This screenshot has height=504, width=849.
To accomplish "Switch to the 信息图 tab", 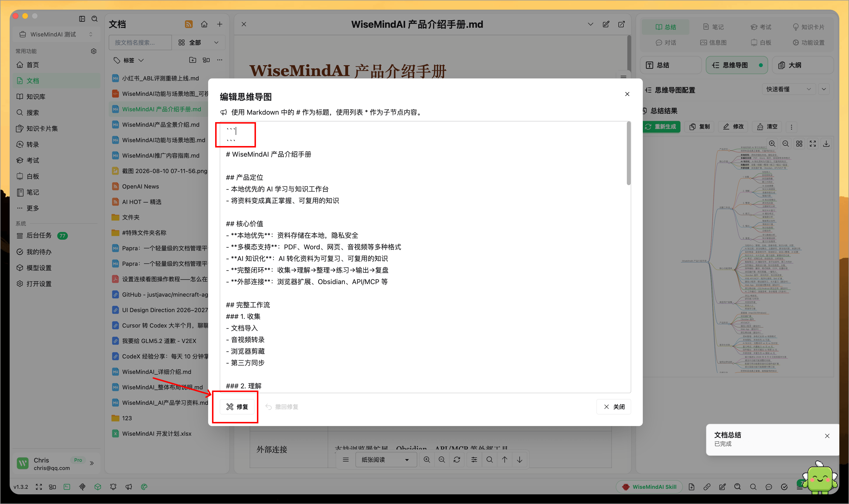I will (713, 42).
